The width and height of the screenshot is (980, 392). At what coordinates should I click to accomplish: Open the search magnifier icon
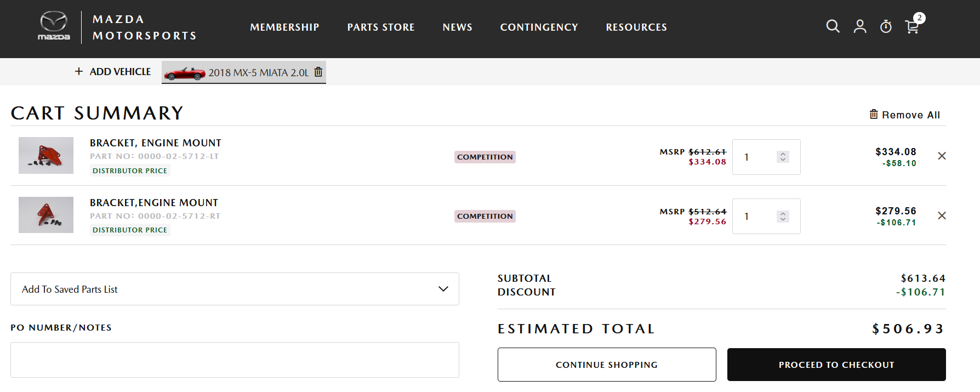(833, 26)
